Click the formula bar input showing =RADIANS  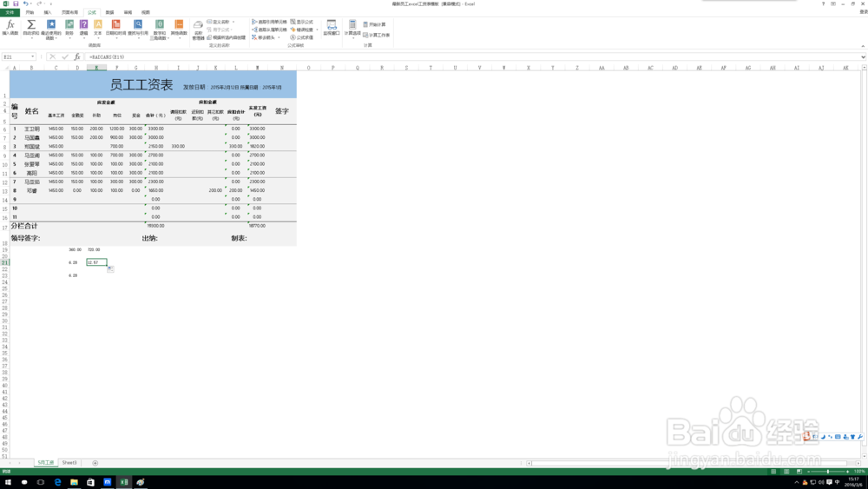(470, 56)
